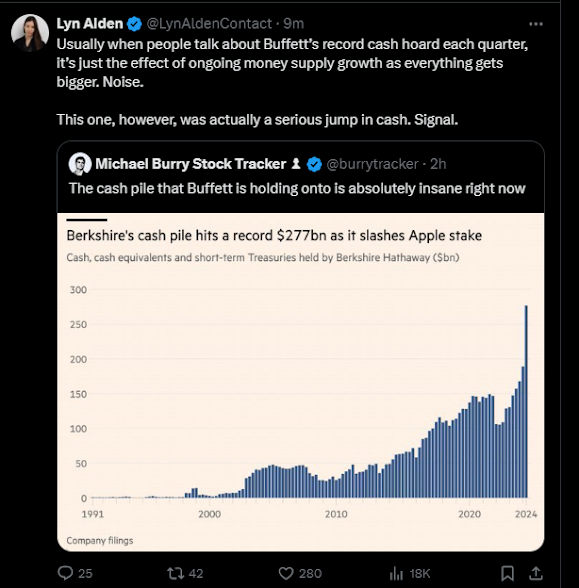Click the person affiliate icon beside Tracker name
The width and height of the screenshot is (579, 588).
(296, 164)
